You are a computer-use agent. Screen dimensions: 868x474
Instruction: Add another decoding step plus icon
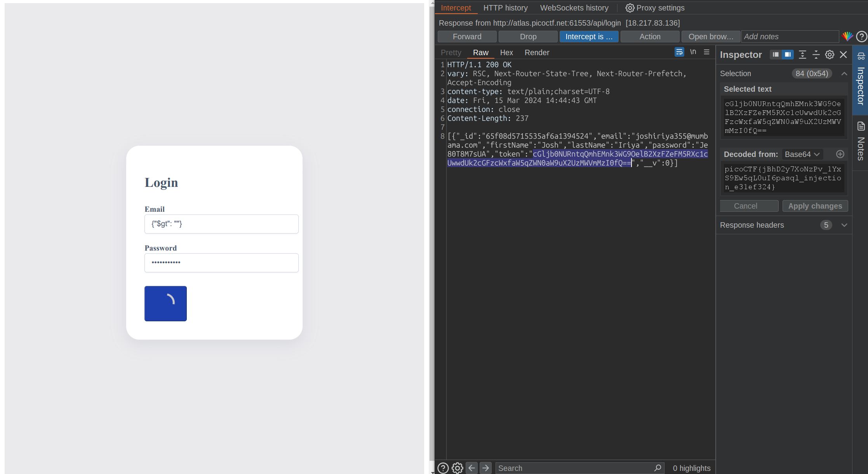coord(840,154)
